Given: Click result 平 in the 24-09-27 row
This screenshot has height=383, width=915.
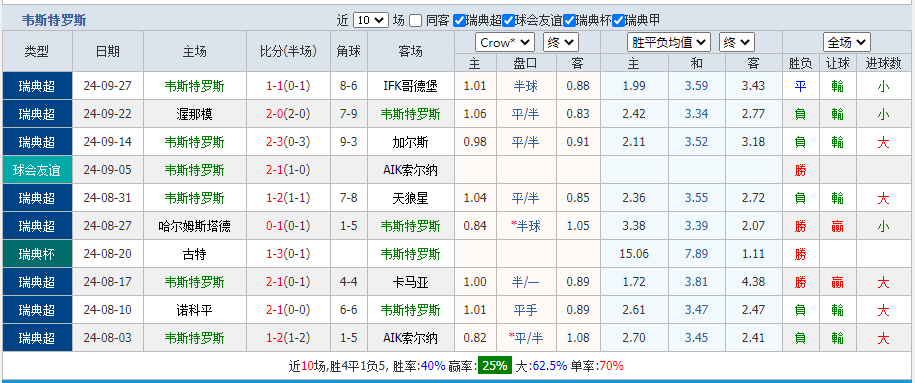Looking at the screenshot, I should [x=800, y=86].
